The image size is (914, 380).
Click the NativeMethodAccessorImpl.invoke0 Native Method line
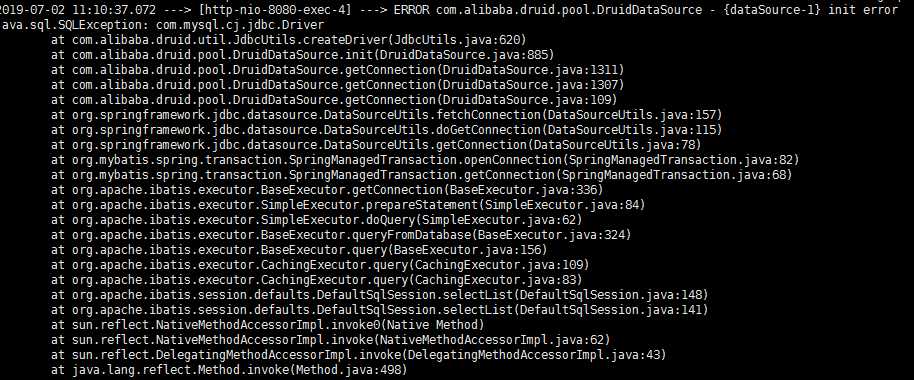point(267,325)
